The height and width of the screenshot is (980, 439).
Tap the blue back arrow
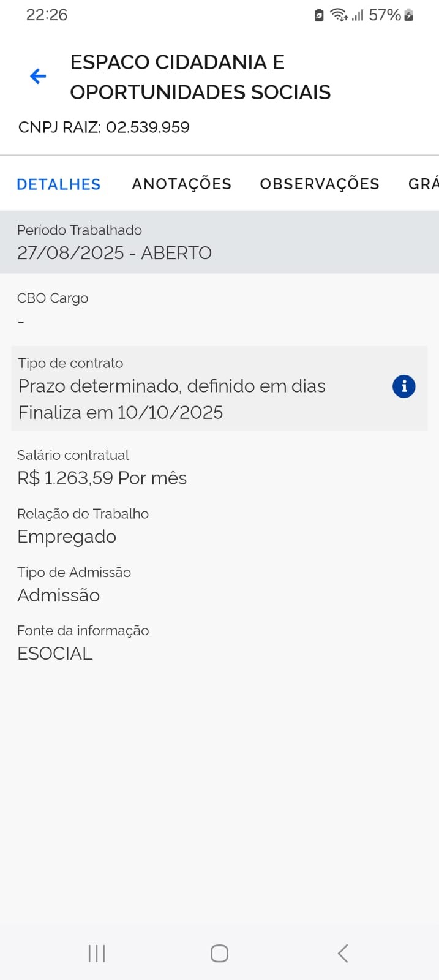(38, 77)
